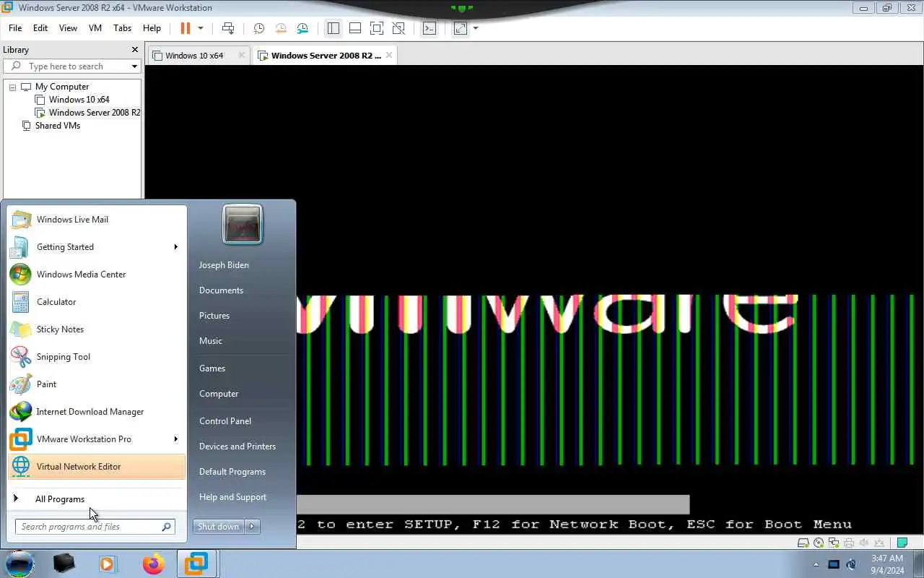Open media player taskbar icon
924x578 pixels.
tap(108, 564)
